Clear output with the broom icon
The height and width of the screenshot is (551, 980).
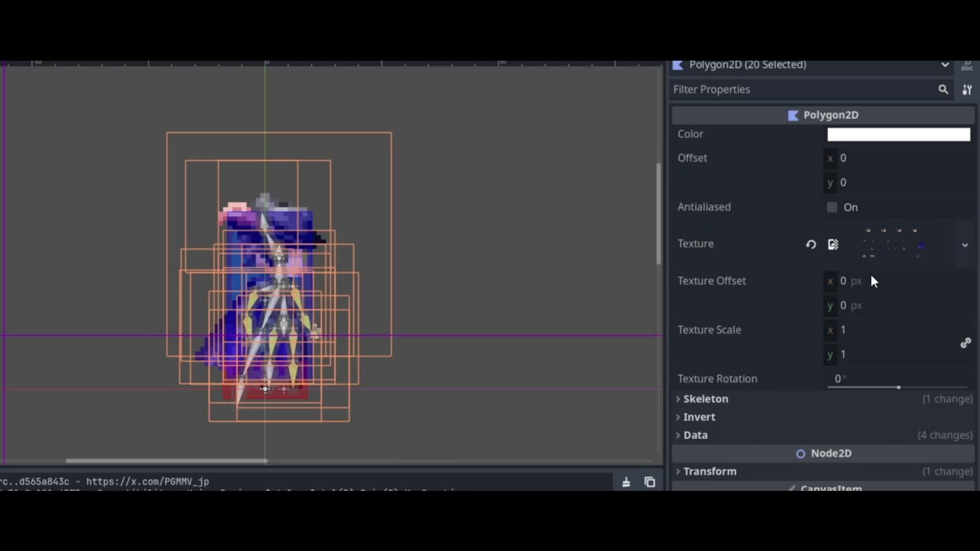tap(626, 482)
